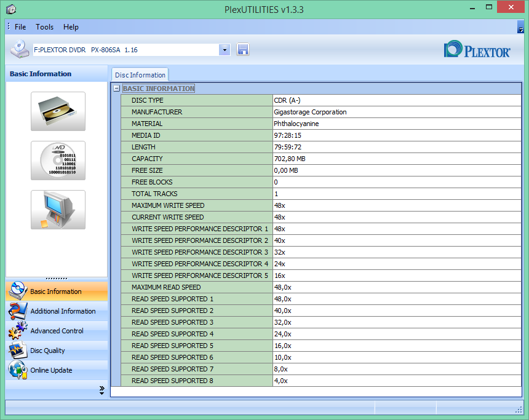Click the Online Update globe icon
Screen dimensions: 529x420
tap(18, 370)
